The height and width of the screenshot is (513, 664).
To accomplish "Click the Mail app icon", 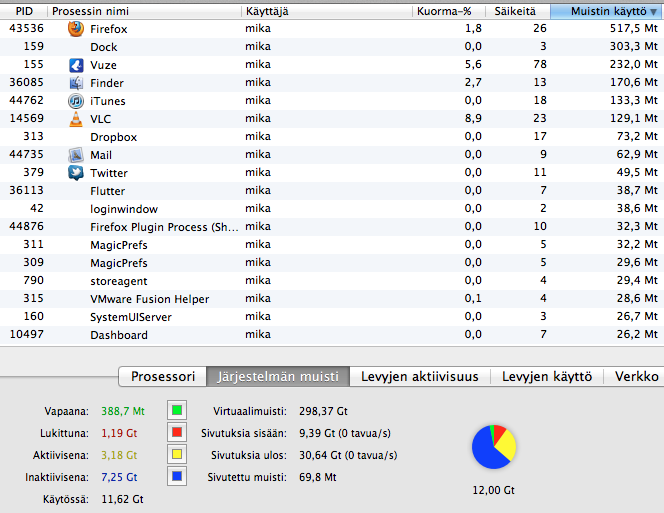I will (x=76, y=155).
